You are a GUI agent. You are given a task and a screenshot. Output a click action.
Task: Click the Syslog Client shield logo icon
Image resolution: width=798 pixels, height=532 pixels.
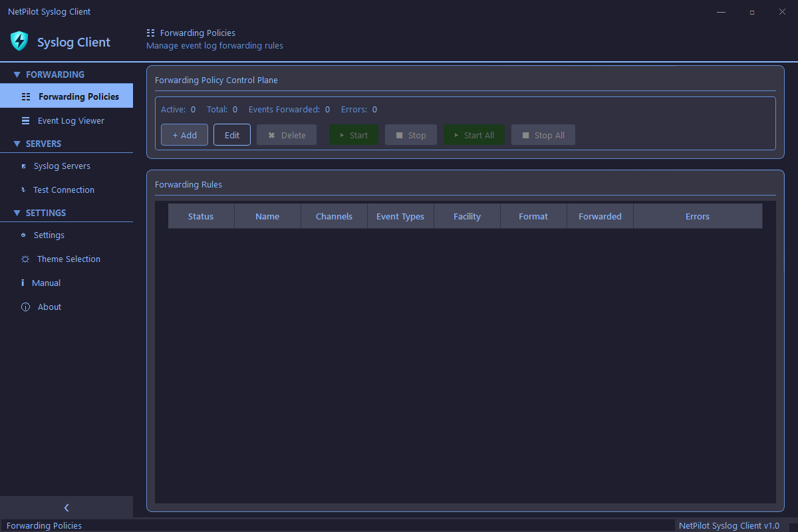pyautogui.click(x=19, y=41)
